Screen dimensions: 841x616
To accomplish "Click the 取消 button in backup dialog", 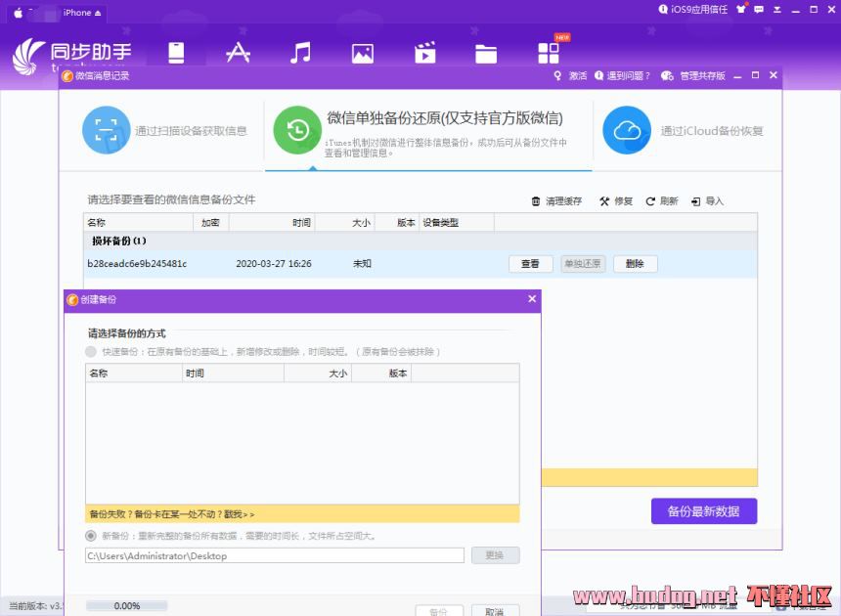I will point(495,610).
